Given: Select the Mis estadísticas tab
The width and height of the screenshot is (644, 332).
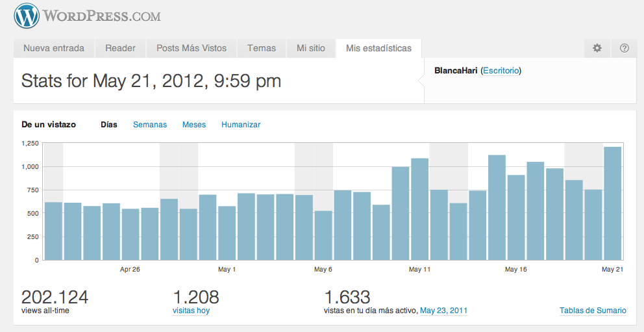Looking at the screenshot, I should pos(378,48).
